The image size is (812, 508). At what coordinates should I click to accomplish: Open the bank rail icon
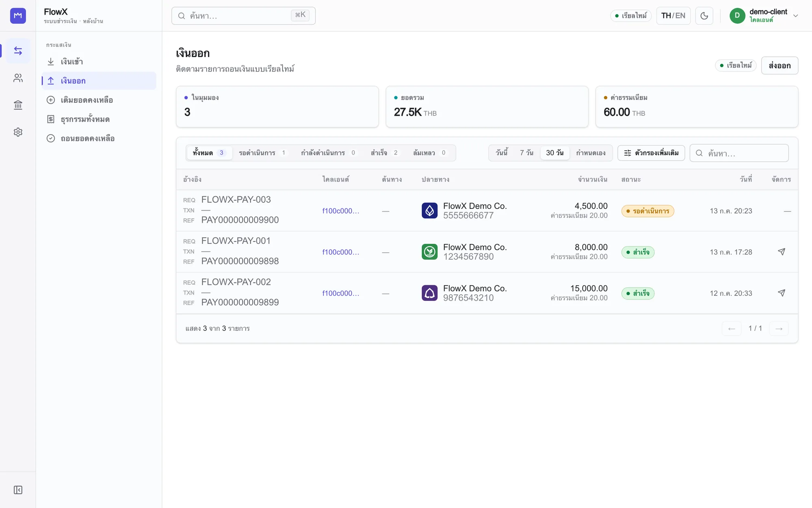point(18,105)
